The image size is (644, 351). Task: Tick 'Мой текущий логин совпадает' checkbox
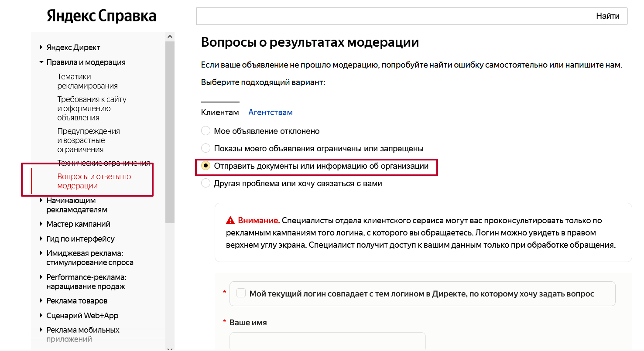241,293
